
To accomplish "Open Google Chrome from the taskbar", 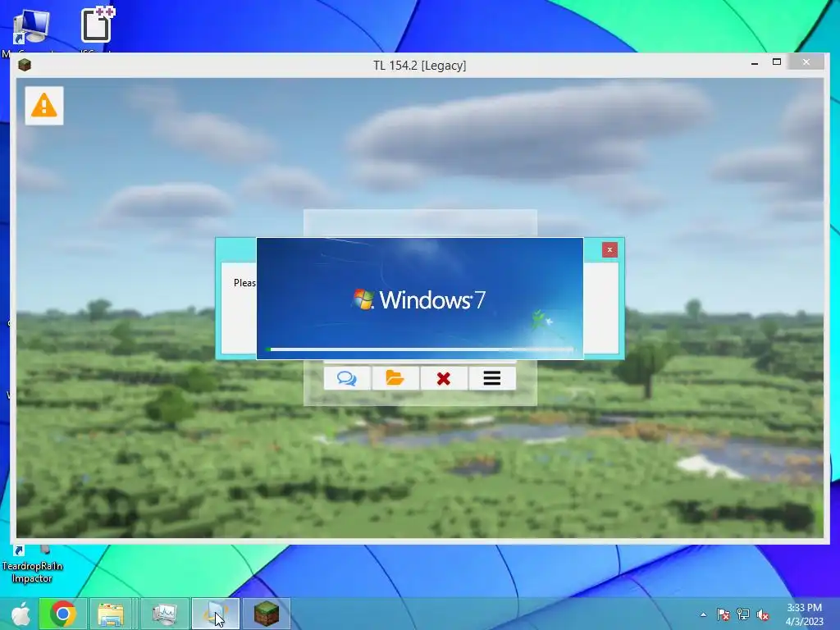I will click(63, 614).
